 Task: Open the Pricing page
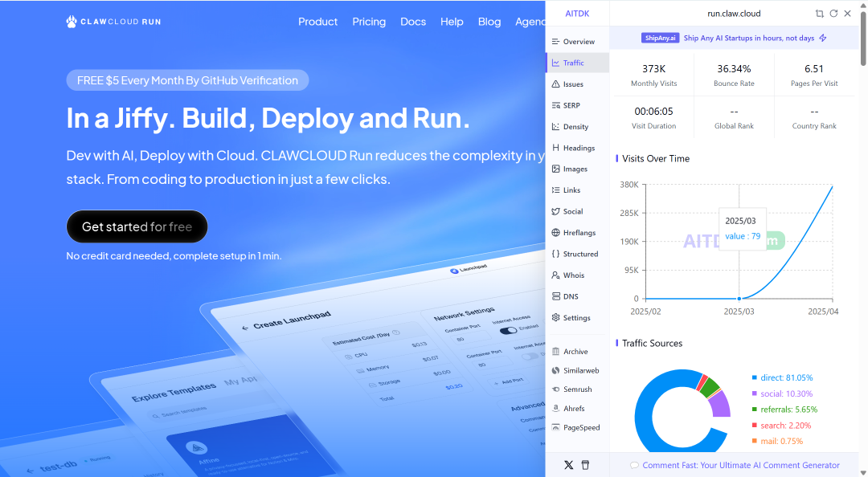[x=369, y=22]
